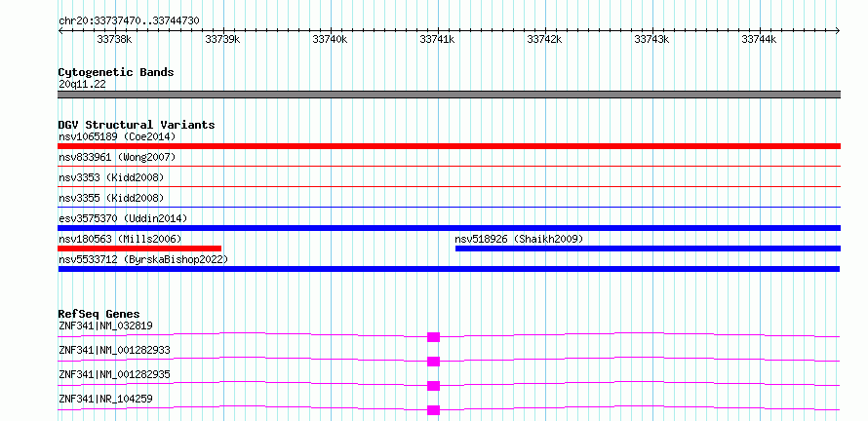
Task: Open the nsv3355 (Kidd2008) variant label
Action: [111, 198]
